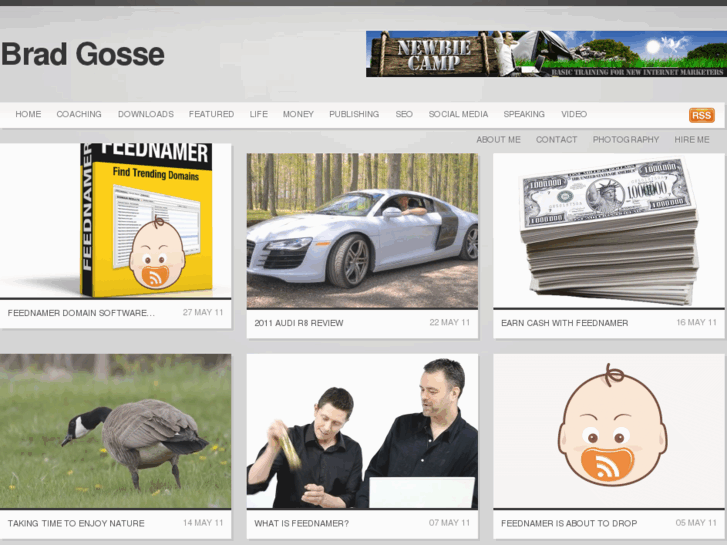Open the Downloads menu item

[x=146, y=114]
